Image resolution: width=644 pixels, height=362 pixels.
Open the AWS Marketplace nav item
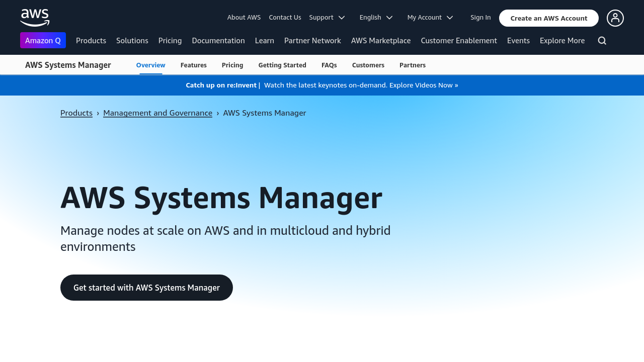point(381,41)
